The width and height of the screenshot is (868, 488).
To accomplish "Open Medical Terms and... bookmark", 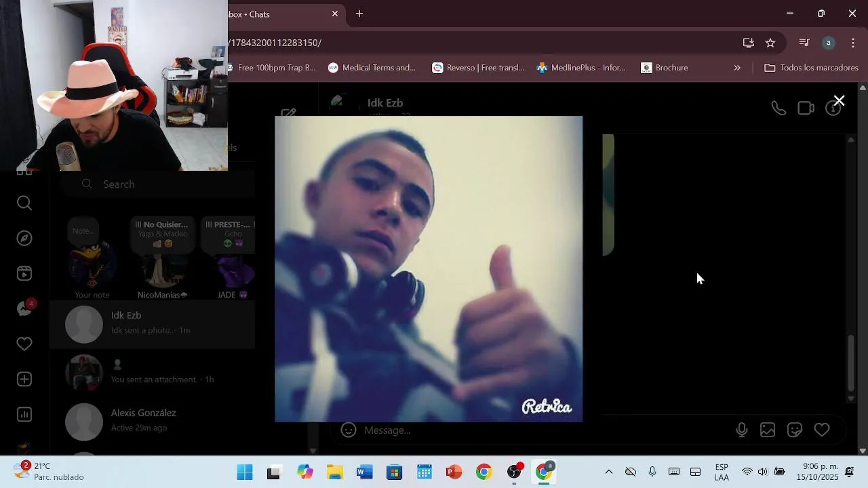I will [x=372, y=68].
